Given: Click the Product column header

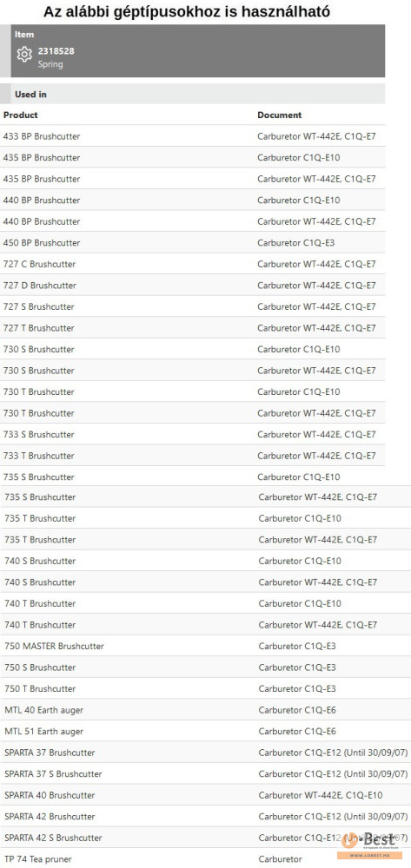Looking at the screenshot, I should tap(21, 115).
